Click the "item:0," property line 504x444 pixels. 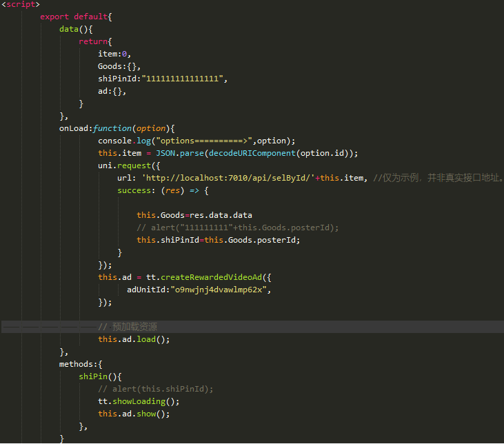tap(114, 54)
